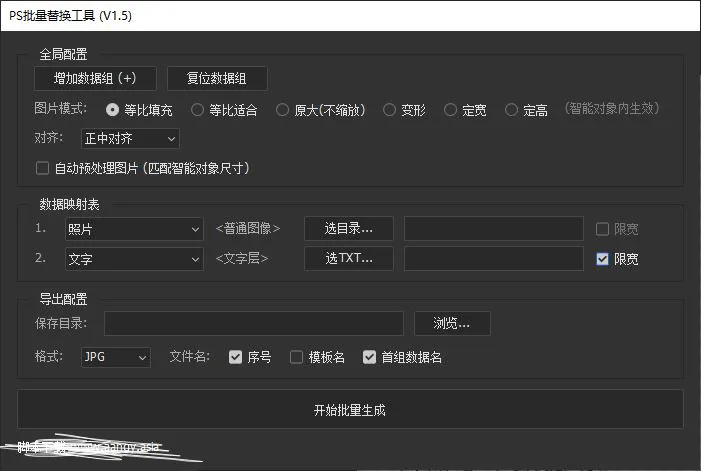Enable the 模板名 filename checkbox

click(x=296, y=357)
